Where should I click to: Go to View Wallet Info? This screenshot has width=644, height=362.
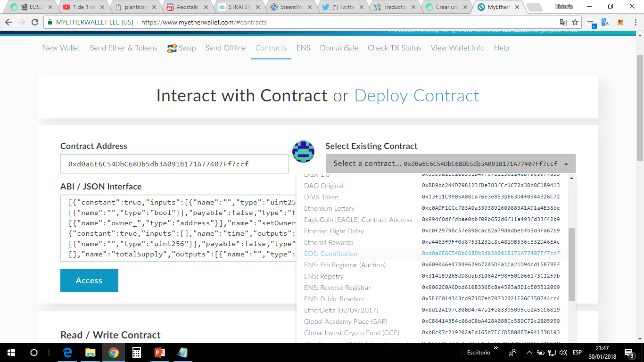[x=457, y=48]
